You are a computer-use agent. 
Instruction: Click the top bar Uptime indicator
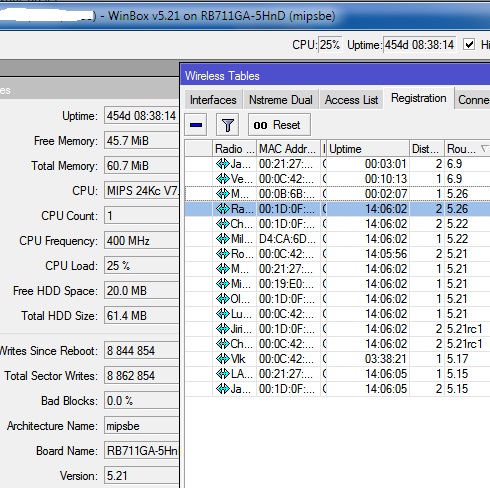[419, 44]
